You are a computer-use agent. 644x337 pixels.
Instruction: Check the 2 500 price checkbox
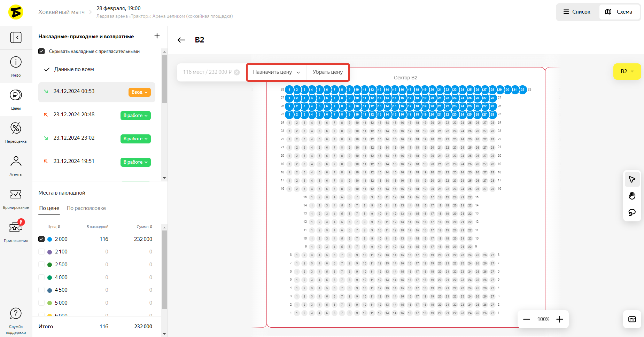coord(41,265)
